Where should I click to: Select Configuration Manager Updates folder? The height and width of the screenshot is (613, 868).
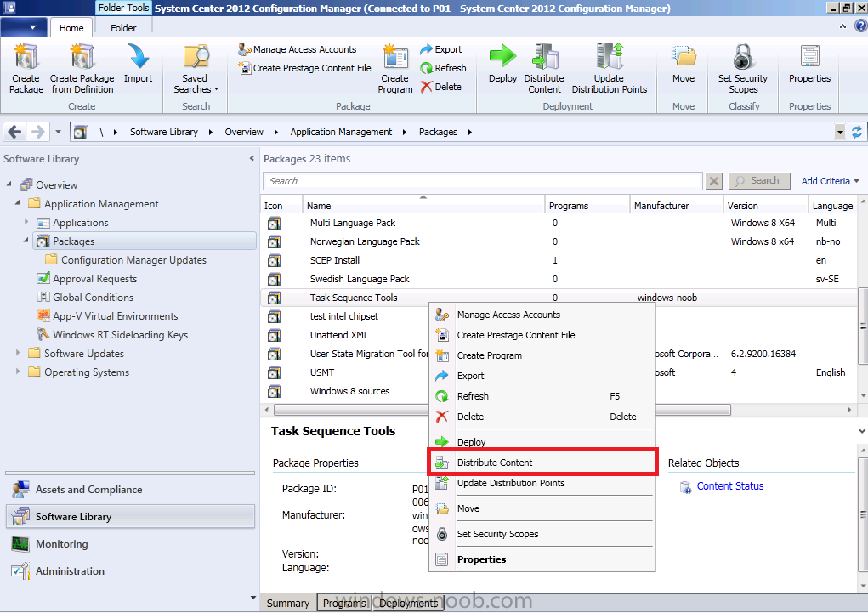point(133,259)
